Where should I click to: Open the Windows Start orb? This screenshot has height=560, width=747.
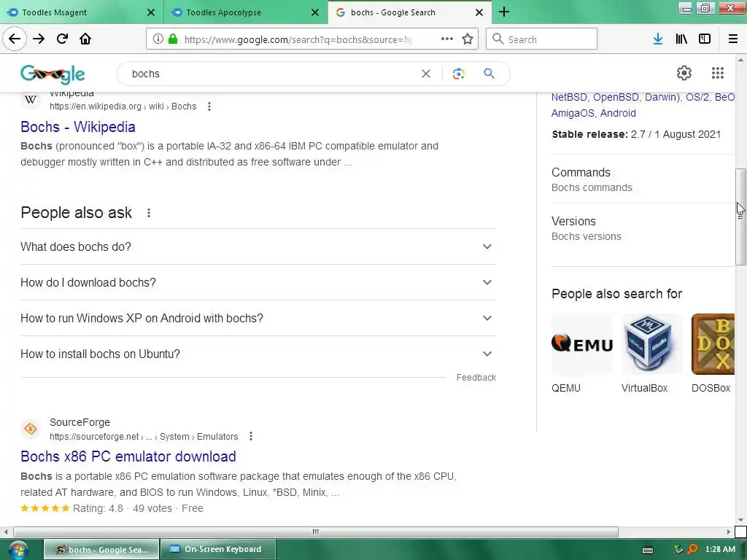coord(18,550)
